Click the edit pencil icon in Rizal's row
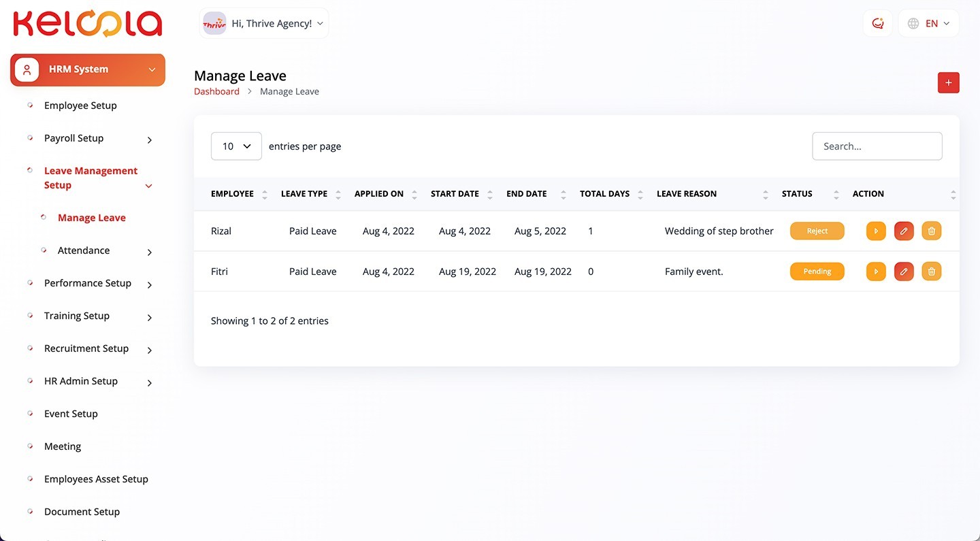 point(904,231)
